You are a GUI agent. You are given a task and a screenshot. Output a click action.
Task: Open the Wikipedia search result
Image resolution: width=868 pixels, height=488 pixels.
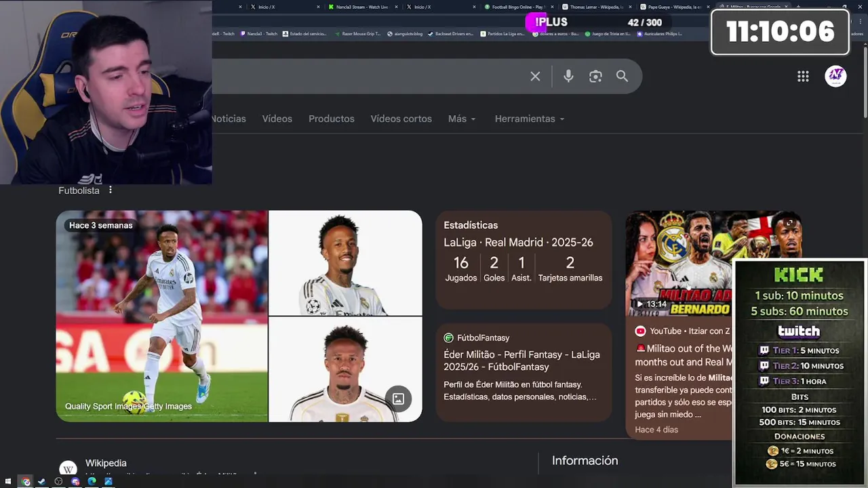coord(106,463)
